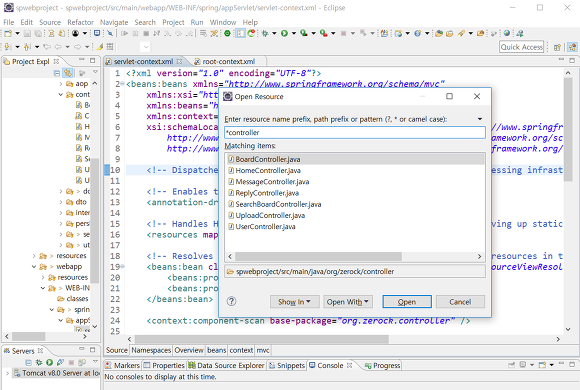Click the Next Annotation toolbar icon
This screenshot has width=580, height=390.
click(8, 47)
